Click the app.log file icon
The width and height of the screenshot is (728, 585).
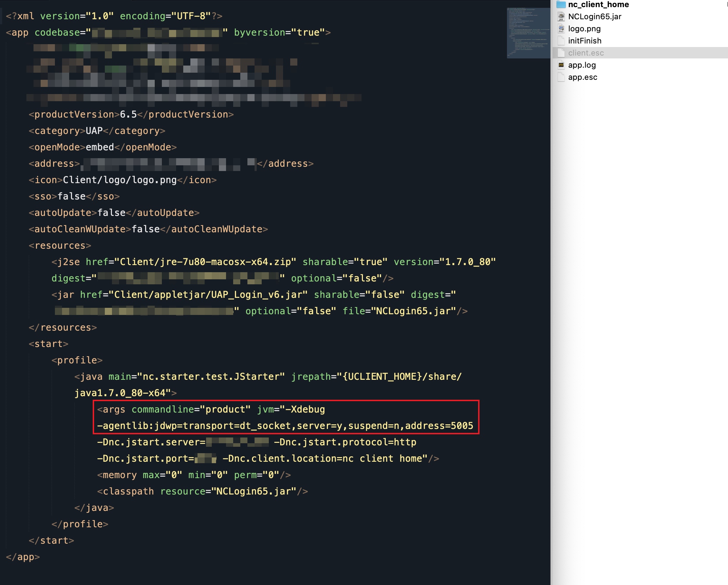point(561,65)
